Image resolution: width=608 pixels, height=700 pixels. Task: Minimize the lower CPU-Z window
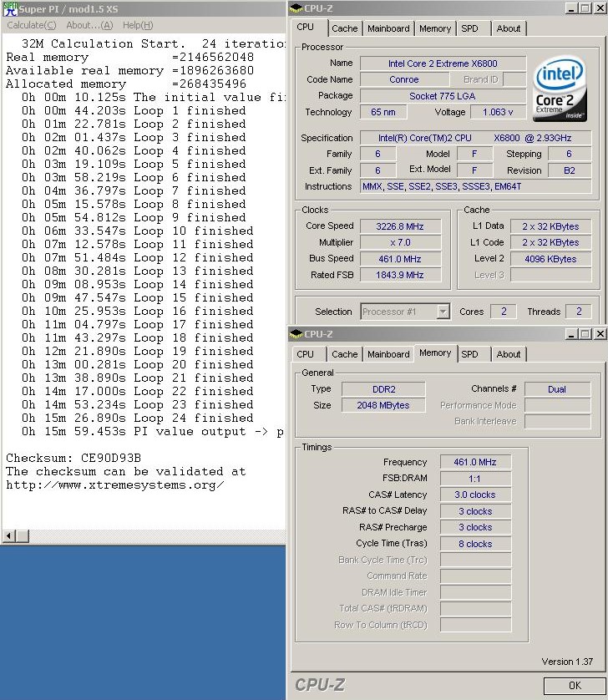coord(570,334)
